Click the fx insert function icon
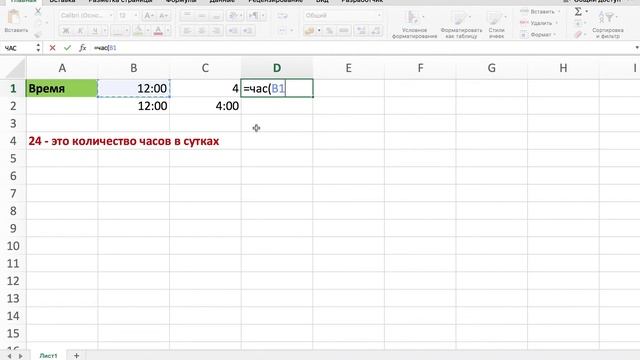This screenshot has height=360, width=640. pyautogui.click(x=82, y=48)
